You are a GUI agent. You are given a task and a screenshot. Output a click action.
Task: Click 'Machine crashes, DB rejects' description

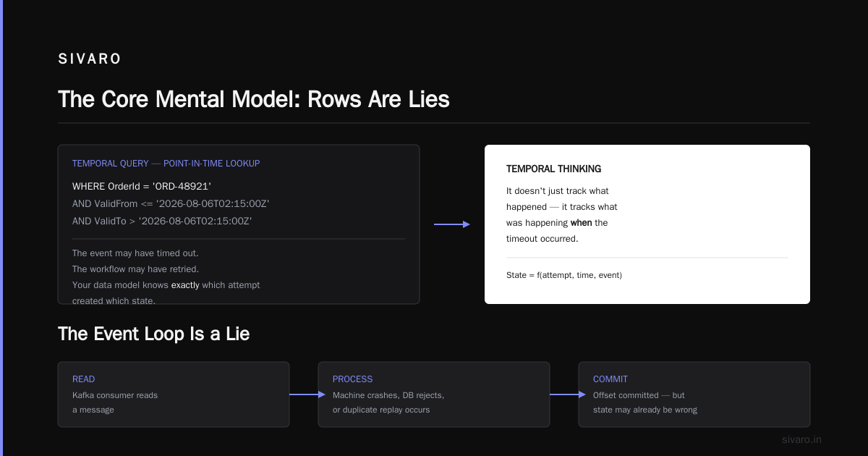[388, 402]
